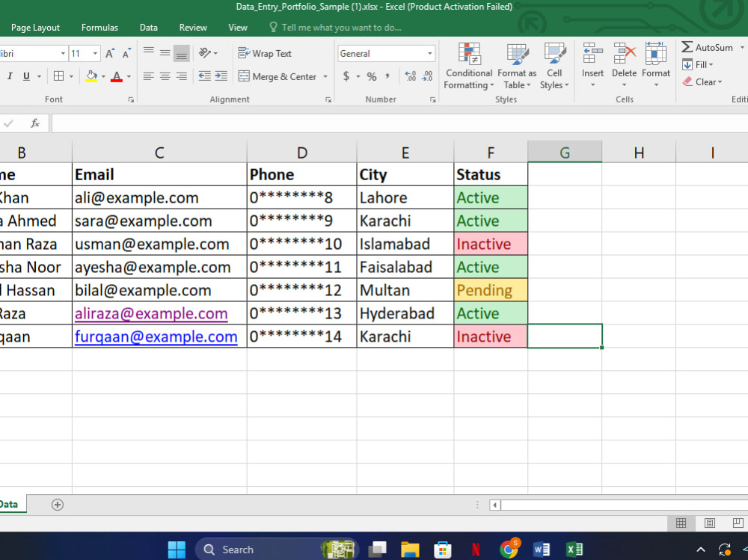
Task: Open the Fill options
Action: 698,64
